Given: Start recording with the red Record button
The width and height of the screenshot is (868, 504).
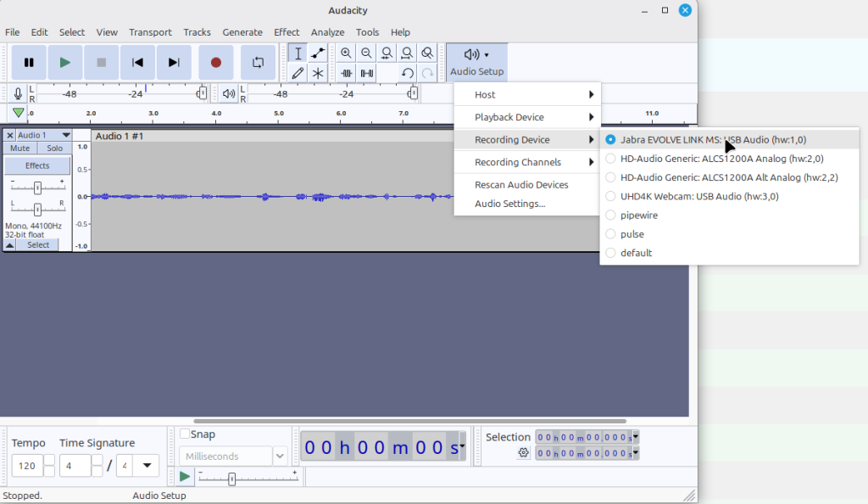Looking at the screenshot, I should click(x=216, y=63).
